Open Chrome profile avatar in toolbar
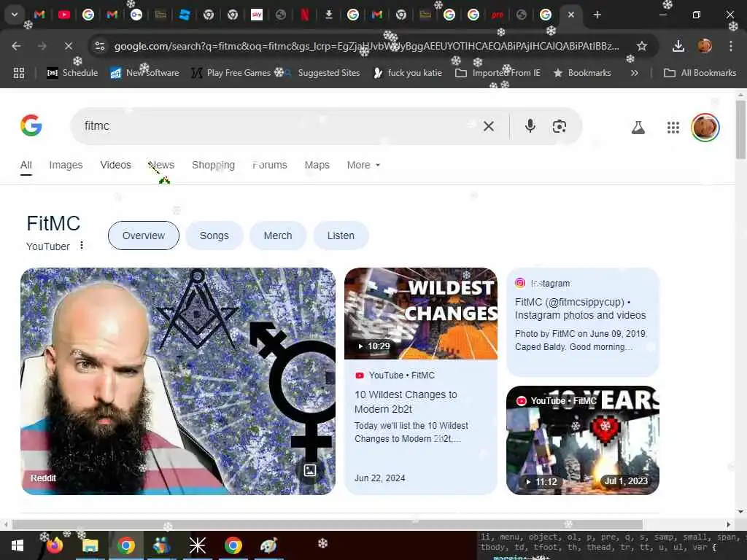This screenshot has height=560, width=747. point(705,46)
